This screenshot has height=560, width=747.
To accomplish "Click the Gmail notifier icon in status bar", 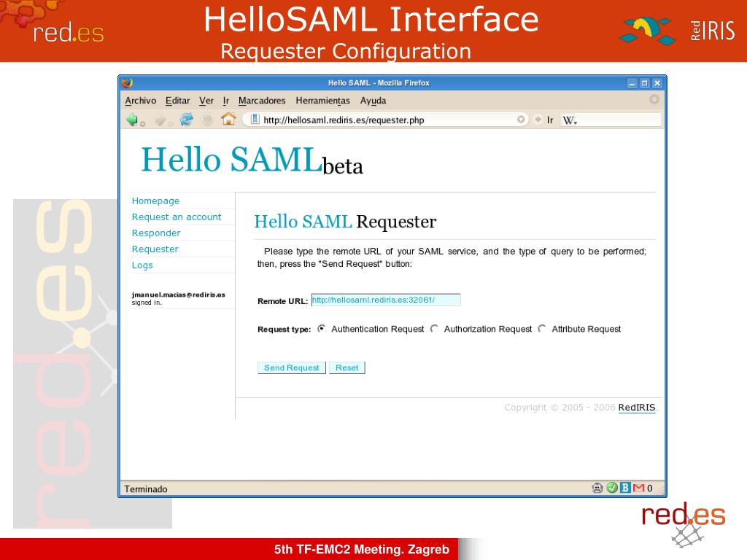I will click(638, 488).
